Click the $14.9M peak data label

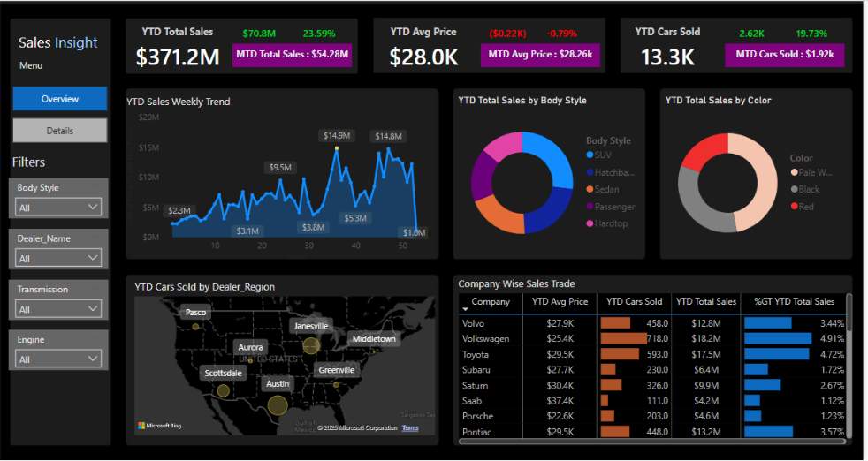(x=337, y=135)
